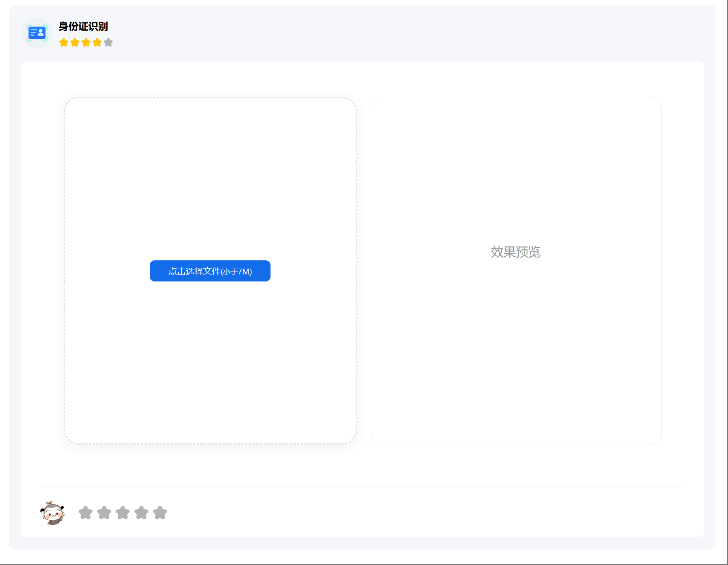
Task: Select the first yellow star under the title
Action: (x=64, y=42)
